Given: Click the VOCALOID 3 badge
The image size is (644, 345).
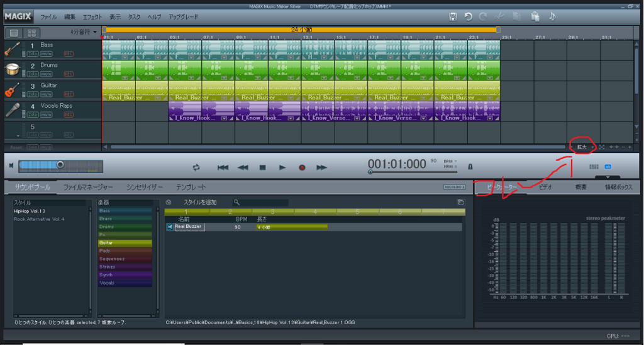Looking at the screenshot, I should 454,187.
